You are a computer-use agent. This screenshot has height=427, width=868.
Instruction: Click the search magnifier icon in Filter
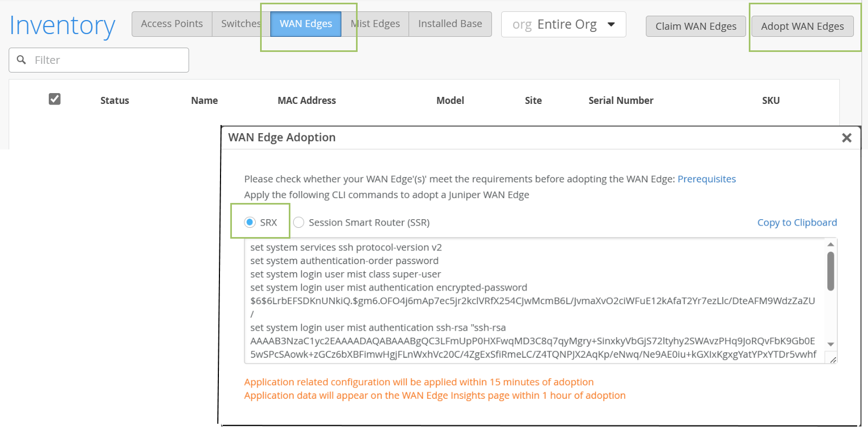coord(22,60)
